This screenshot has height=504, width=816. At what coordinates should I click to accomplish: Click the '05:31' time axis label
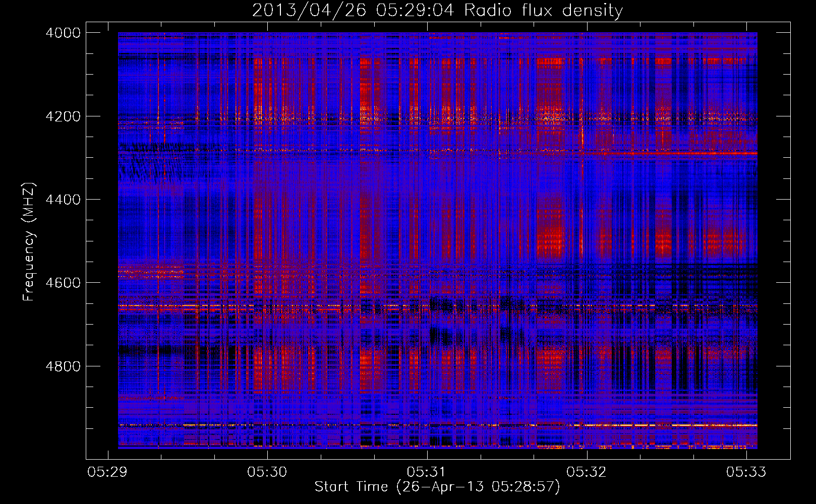[427, 472]
